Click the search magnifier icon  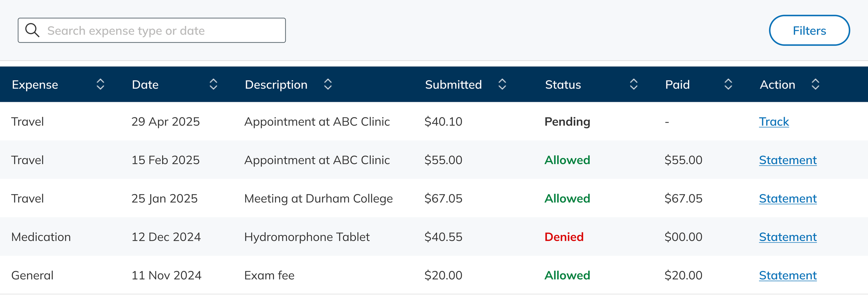[32, 30]
